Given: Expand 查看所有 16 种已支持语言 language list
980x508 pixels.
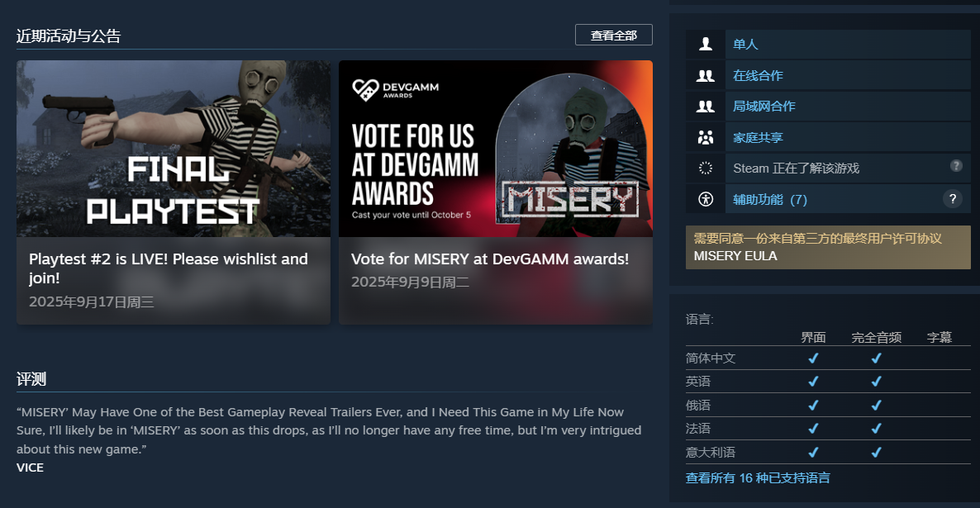Looking at the screenshot, I should pos(758,478).
